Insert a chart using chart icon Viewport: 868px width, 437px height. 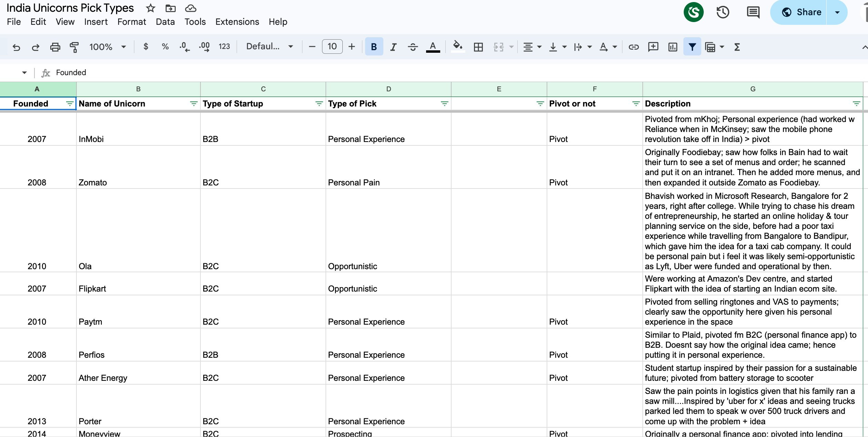tap(672, 47)
